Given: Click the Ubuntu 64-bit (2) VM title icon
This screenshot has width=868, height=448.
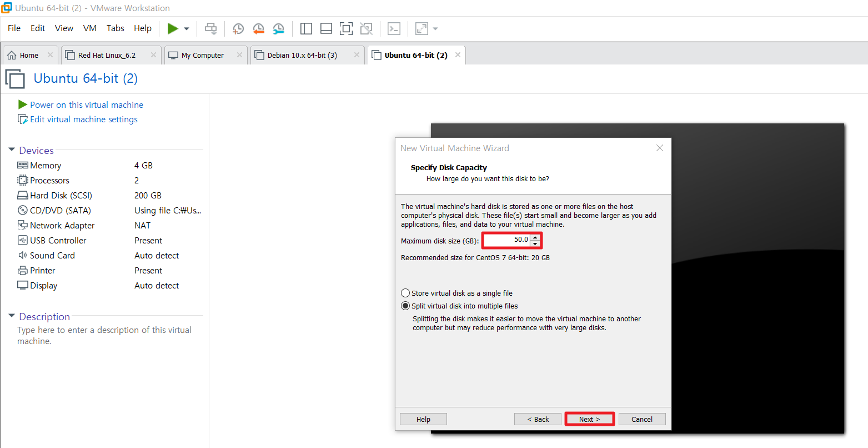Looking at the screenshot, I should (x=15, y=78).
